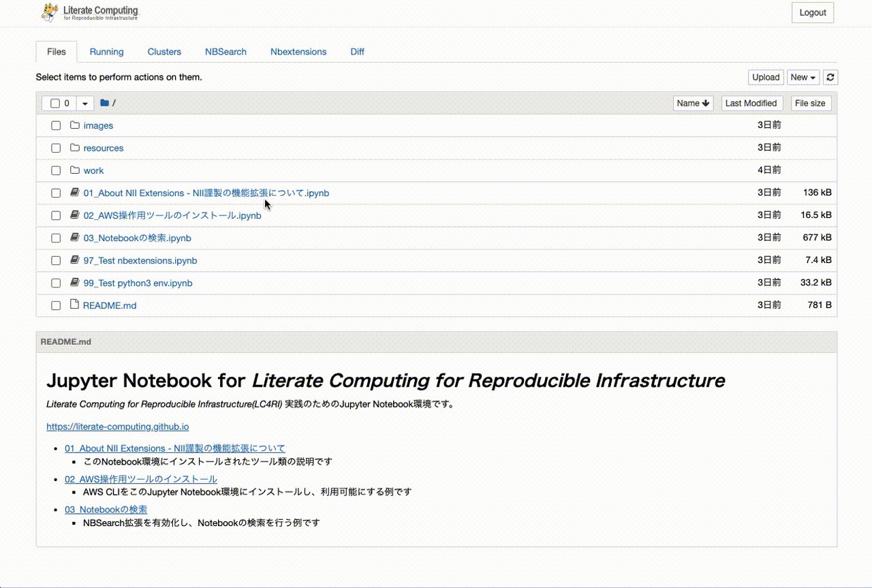Viewport: 872px width, 588px height.
Task: Click the 136 kB file size value
Action: pos(817,193)
